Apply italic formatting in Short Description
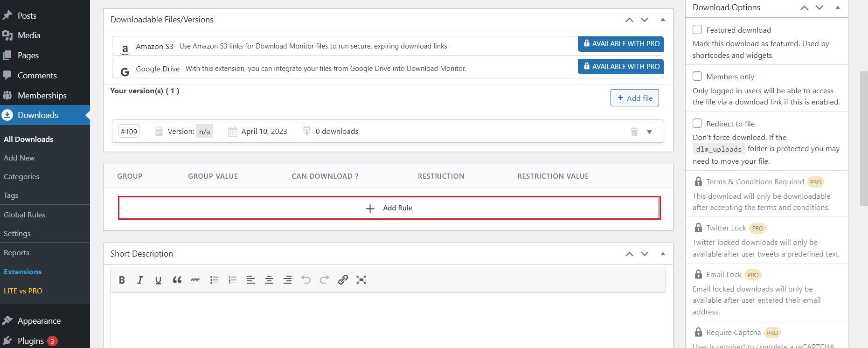The height and width of the screenshot is (348, 868). pos(140,280)
